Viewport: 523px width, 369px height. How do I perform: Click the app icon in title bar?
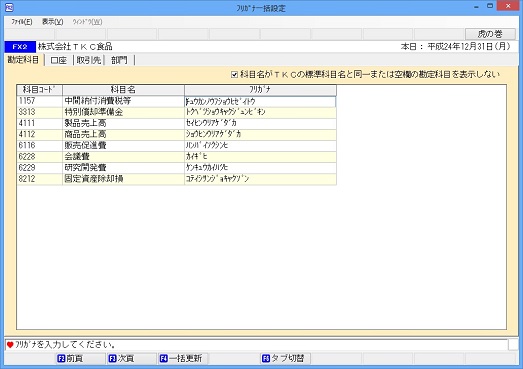pyautogui.click(x=9, y=7)
